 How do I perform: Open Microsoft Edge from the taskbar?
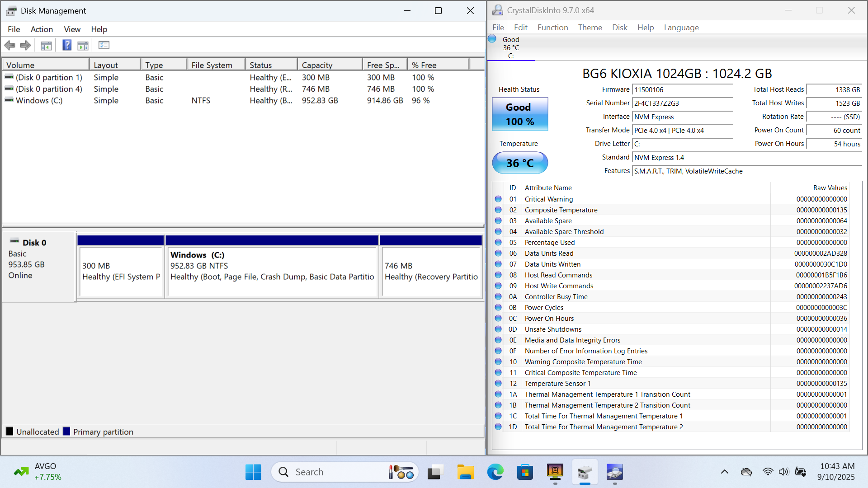tap(495, 472)
